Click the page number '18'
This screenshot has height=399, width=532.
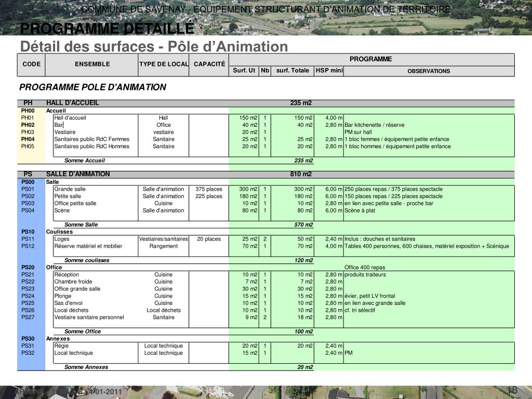point(512,390)
